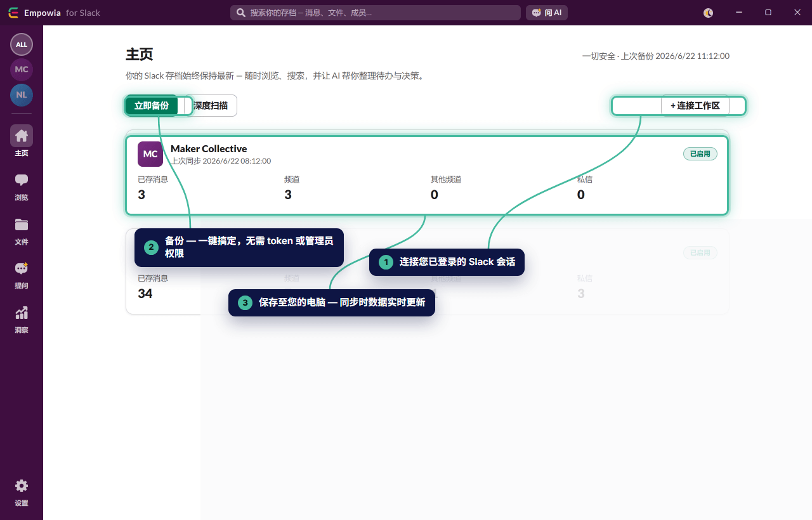
Task: Click the Empowia logo icon
Action: [x=13, y=13]
